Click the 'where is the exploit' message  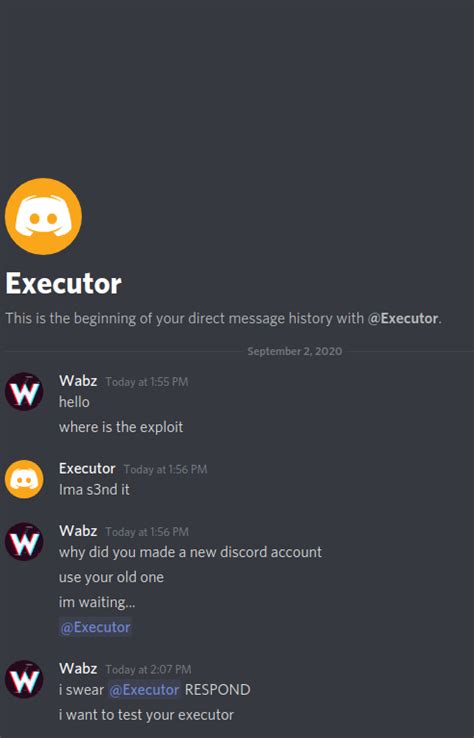(121, 427)
